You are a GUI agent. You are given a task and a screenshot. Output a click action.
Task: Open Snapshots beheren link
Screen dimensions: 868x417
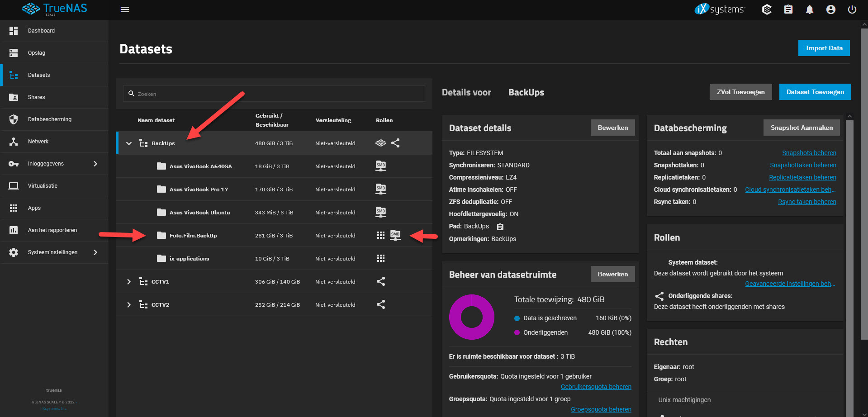click(x=809, y=153)
